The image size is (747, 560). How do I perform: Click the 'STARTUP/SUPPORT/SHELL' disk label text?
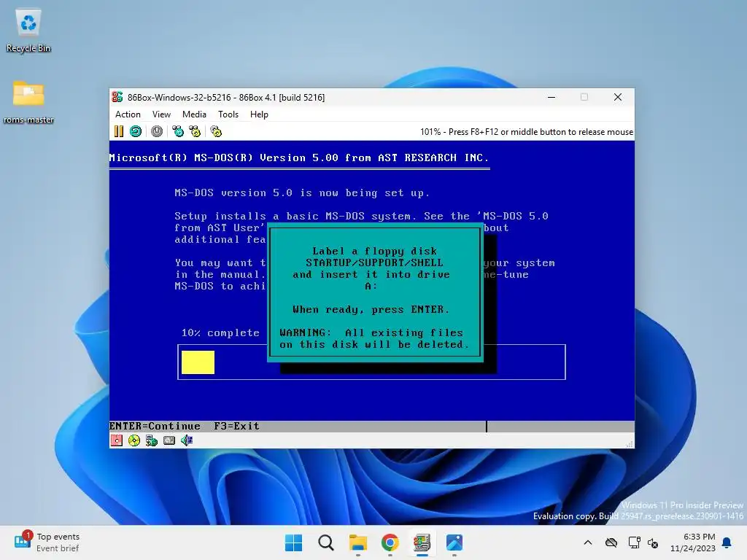374,262
